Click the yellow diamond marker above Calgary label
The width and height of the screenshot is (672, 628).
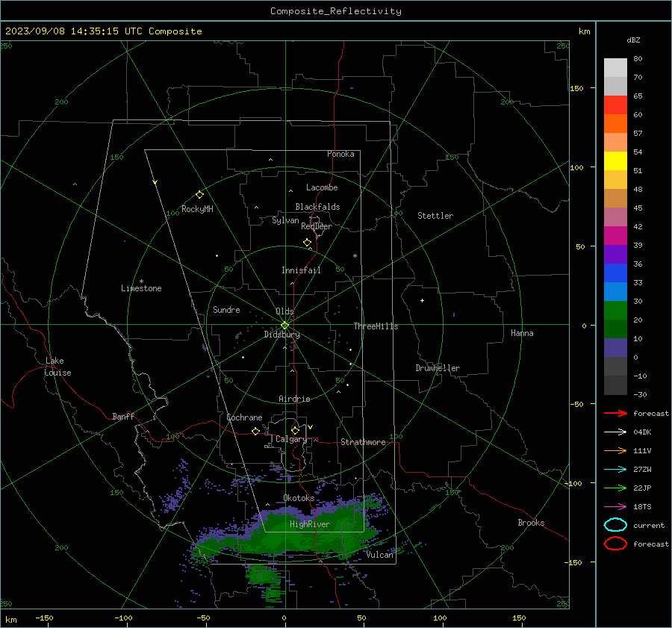coord(295,430)
